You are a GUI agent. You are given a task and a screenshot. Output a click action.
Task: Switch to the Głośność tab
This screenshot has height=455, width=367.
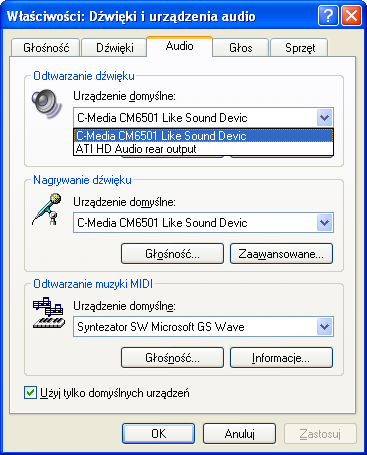click(x=46, y=48)
